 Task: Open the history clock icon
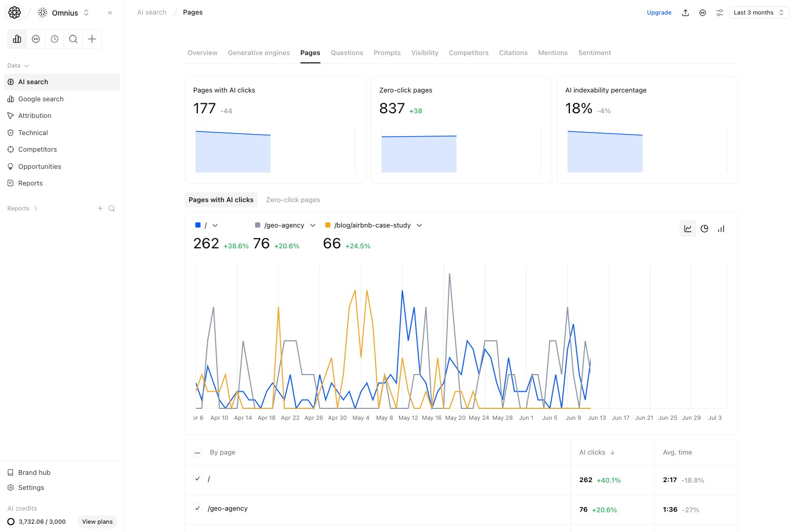tap(55, 39)
